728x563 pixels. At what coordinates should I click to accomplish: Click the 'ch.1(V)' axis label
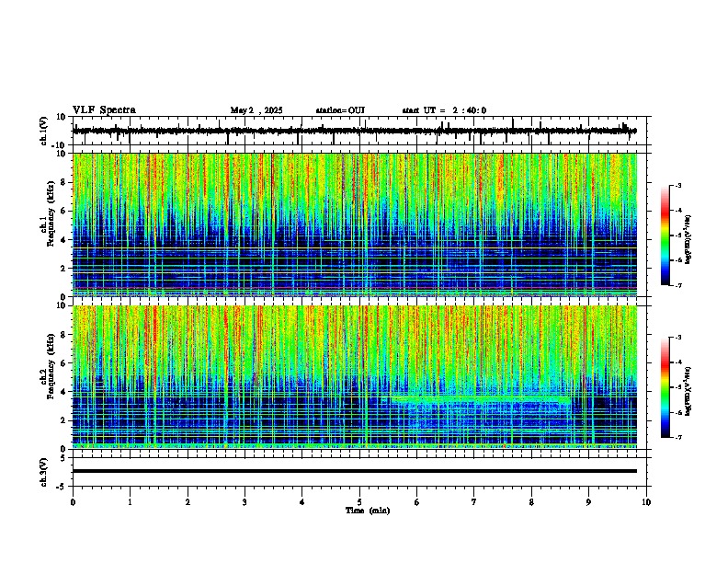44,131
